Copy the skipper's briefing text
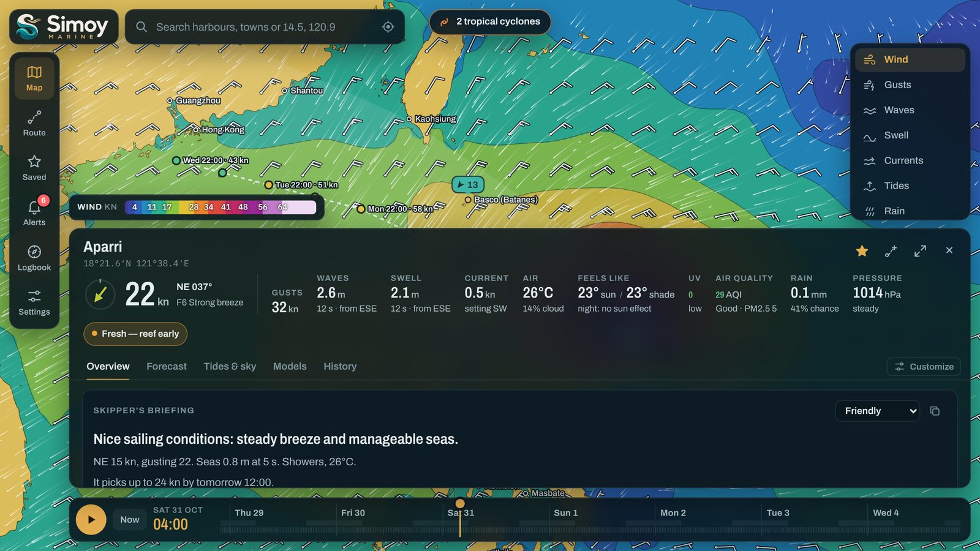The image size is (980, 551). pyautogui.click(x=935, y=411)
